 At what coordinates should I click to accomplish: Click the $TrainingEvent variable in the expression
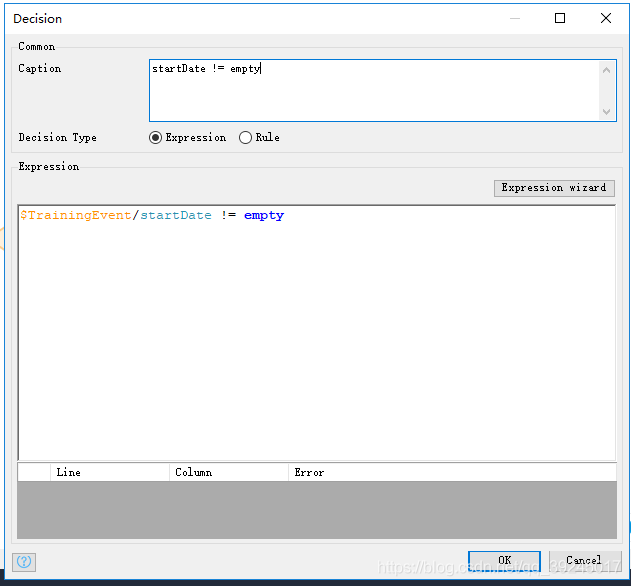75,216
